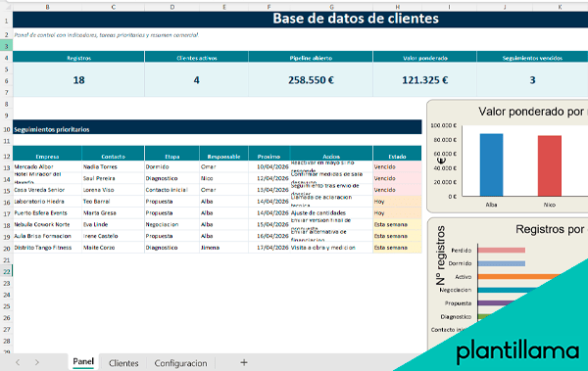The width and height of the screenshot is (588, 371).
Task: Select the Distrito Tango Fitness cell
Action: tap(47, 248)
